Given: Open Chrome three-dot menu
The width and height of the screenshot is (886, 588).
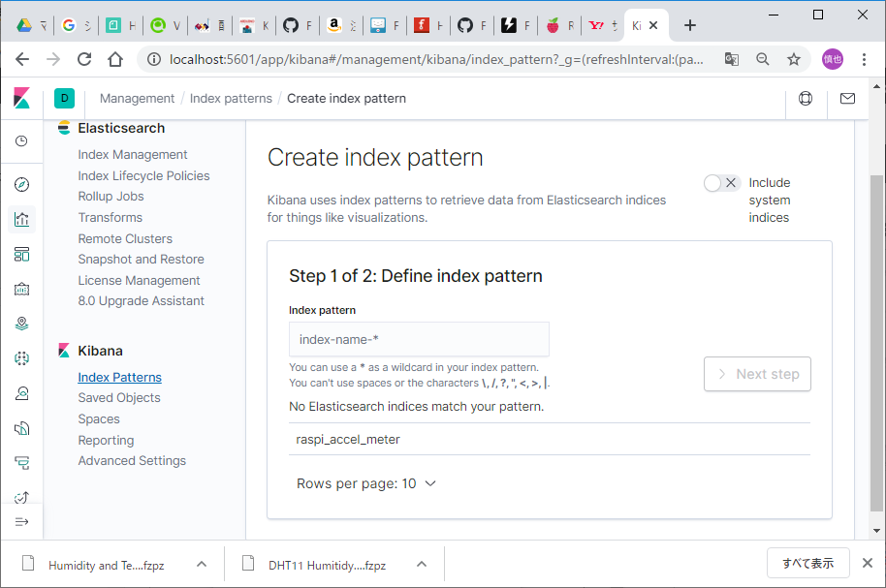Looking at the screenshot, I should pos(864,59).
